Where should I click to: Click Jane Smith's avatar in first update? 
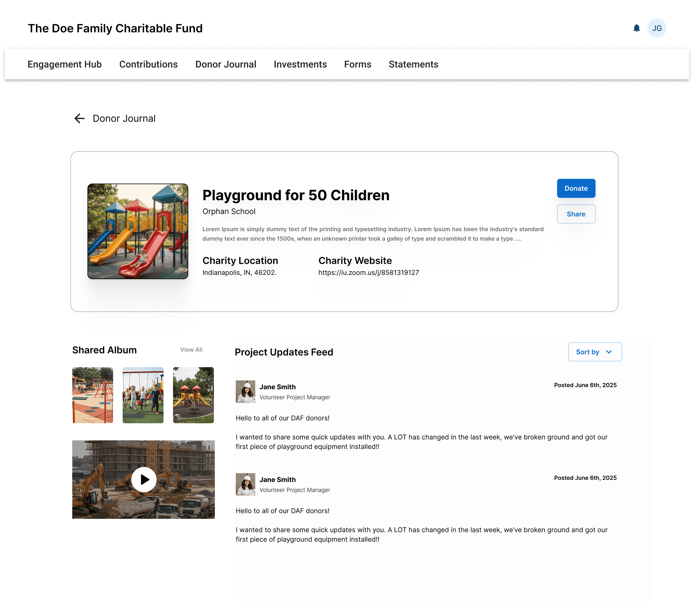(245, 392)
